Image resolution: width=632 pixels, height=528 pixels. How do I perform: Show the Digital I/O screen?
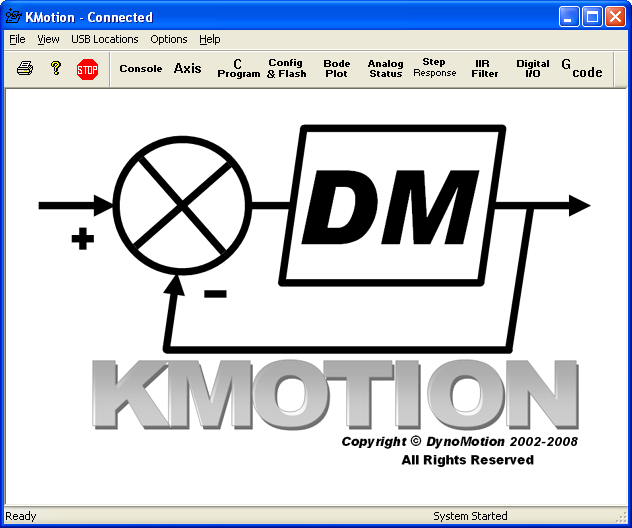(x=533, y=69)
